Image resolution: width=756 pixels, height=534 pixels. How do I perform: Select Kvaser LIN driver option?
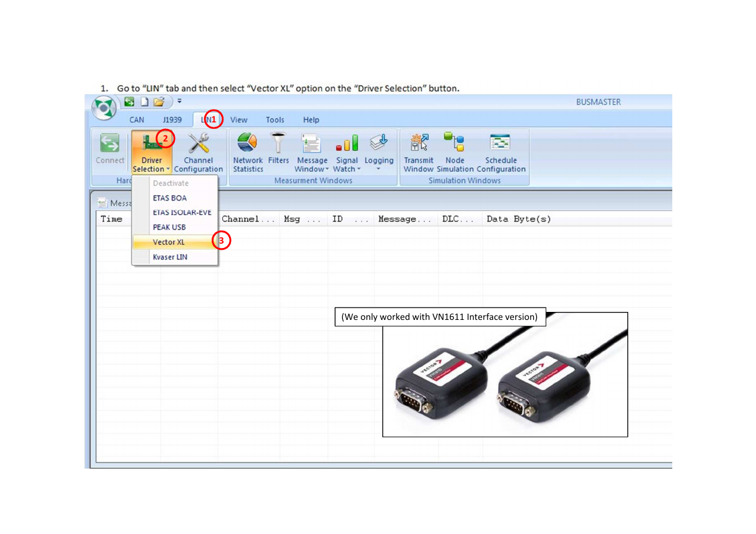point(175,257)
